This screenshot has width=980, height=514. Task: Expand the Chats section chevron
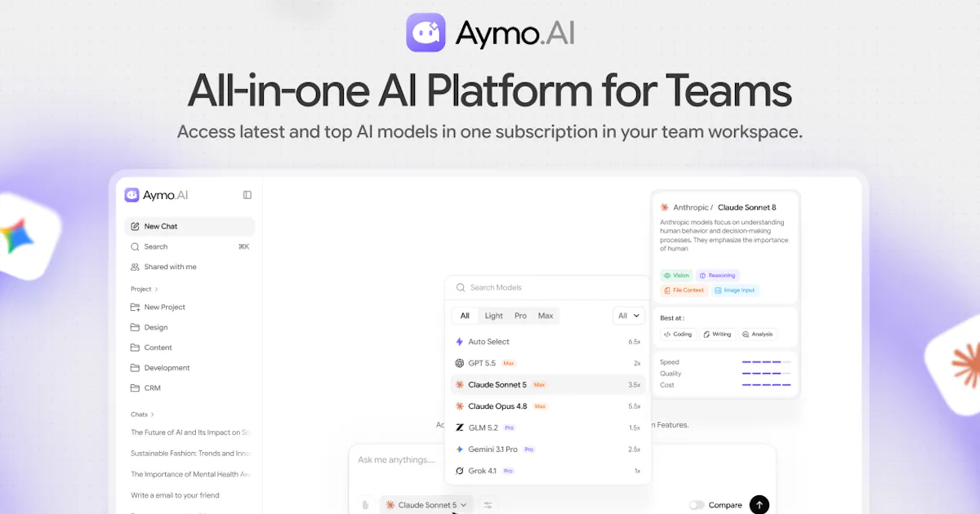[152, 414]
